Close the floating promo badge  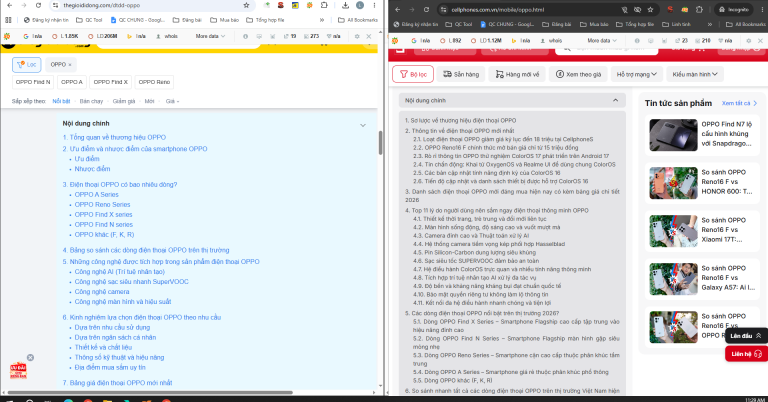(x=30, y=358)
